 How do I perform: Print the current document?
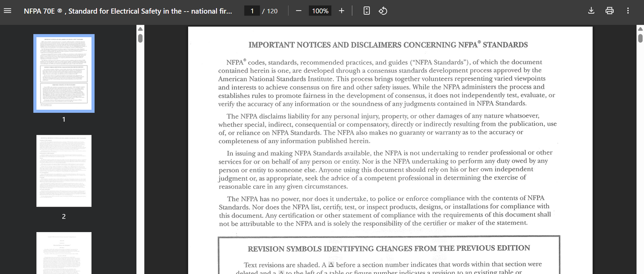coord(609,10)
